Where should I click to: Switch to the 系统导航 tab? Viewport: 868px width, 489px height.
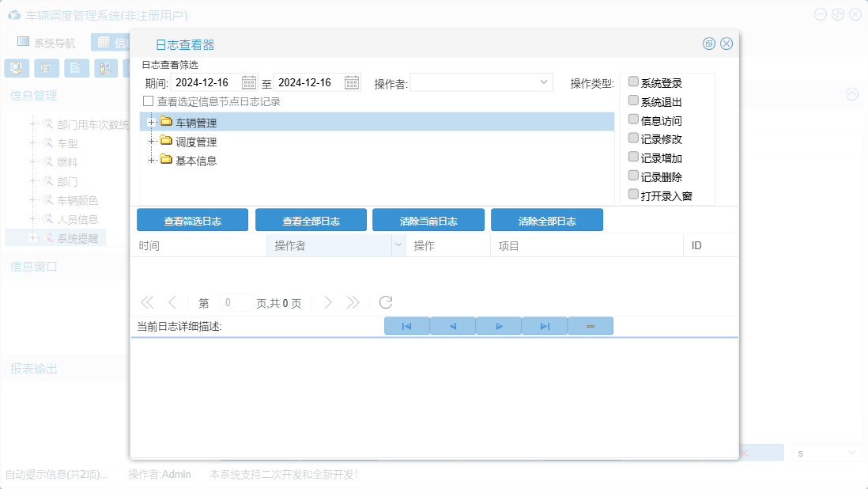pos(47,43)
